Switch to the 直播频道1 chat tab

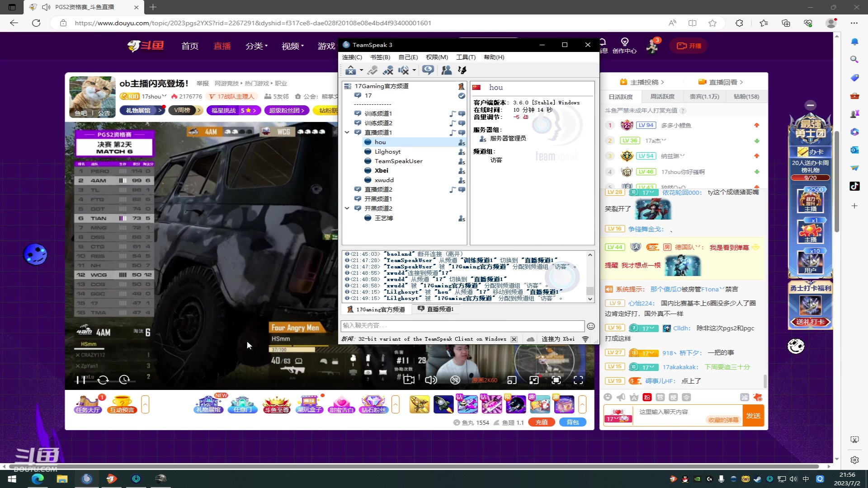coord(436,309)
